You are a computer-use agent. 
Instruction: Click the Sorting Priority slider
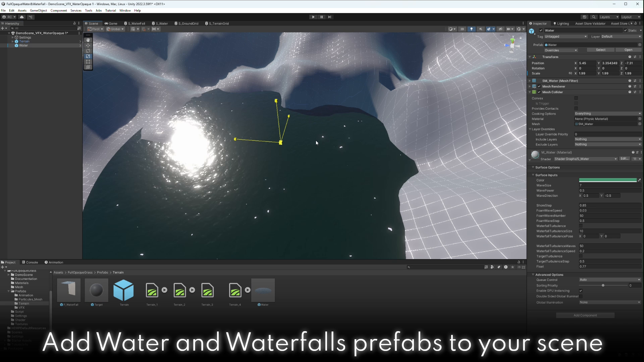pyautogui.click(x=603, y=286)
